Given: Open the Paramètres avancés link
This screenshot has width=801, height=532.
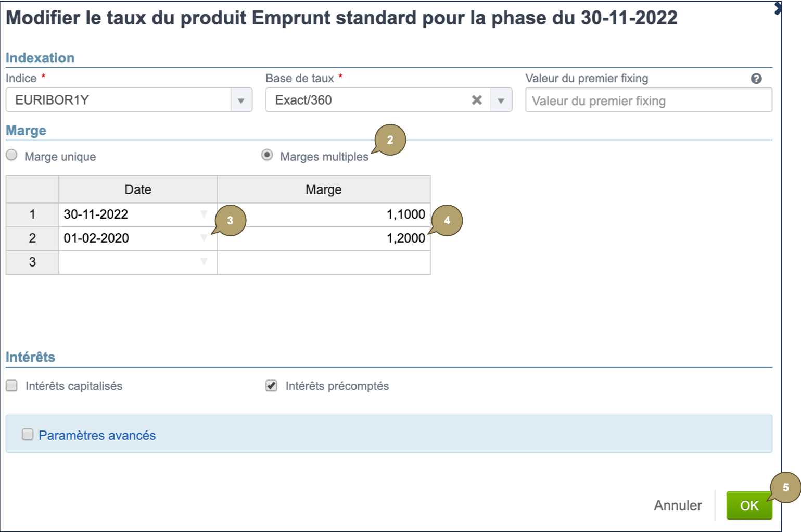Looking at the screenshot, I should tap(97, 435).
